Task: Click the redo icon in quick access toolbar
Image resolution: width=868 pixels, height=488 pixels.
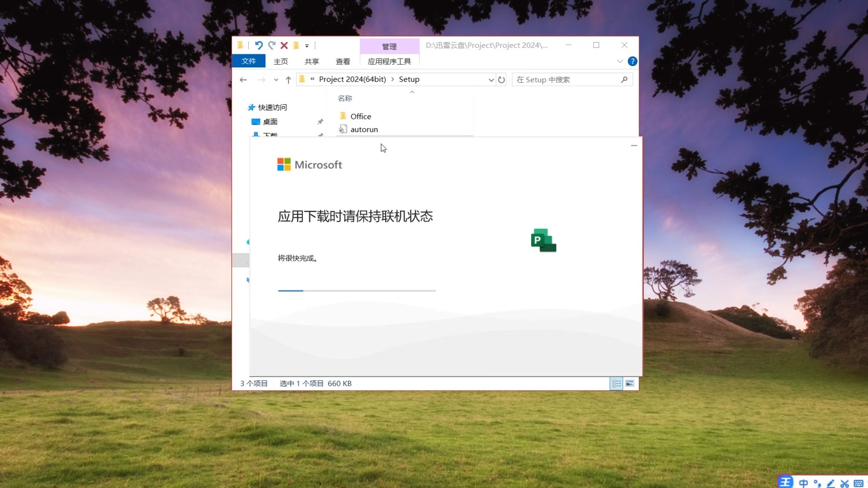Action: pyautogui.click(x=272, y=45)
